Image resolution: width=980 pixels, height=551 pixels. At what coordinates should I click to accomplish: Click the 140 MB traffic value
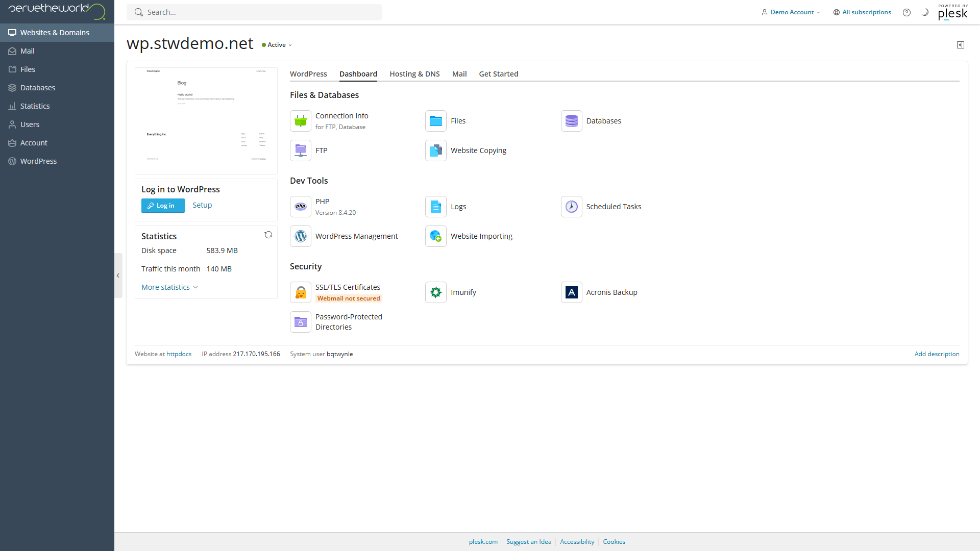219,269
